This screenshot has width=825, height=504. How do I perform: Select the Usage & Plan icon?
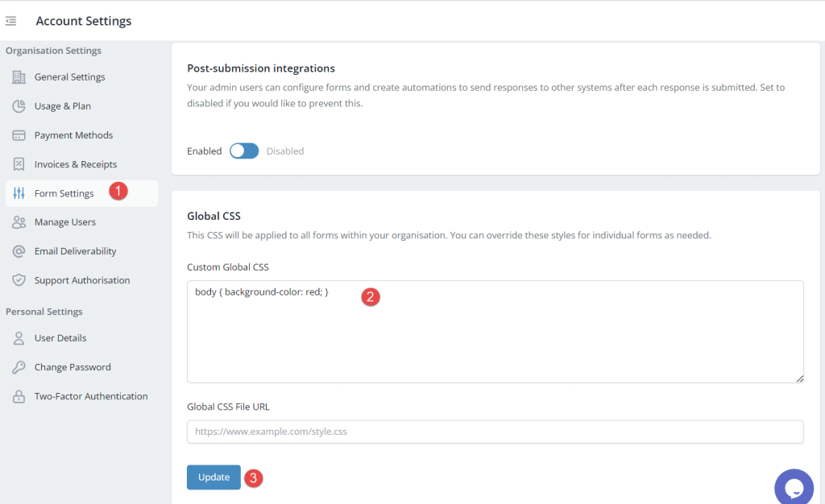[x=19, y=105]
